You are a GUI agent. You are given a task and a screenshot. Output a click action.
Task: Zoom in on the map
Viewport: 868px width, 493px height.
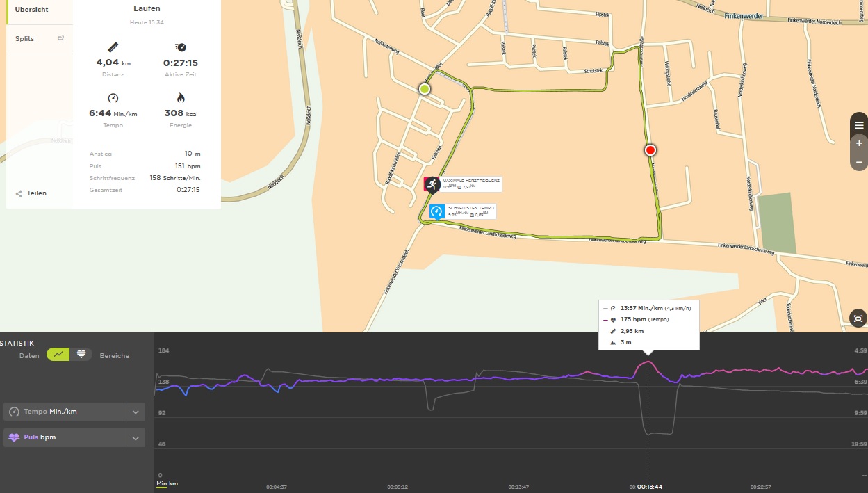coord(859,143)
